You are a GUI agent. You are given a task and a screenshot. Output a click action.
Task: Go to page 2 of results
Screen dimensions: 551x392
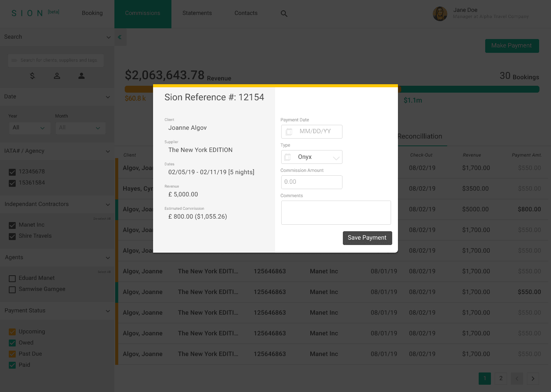pyautogui.click(x=501, y=379)
